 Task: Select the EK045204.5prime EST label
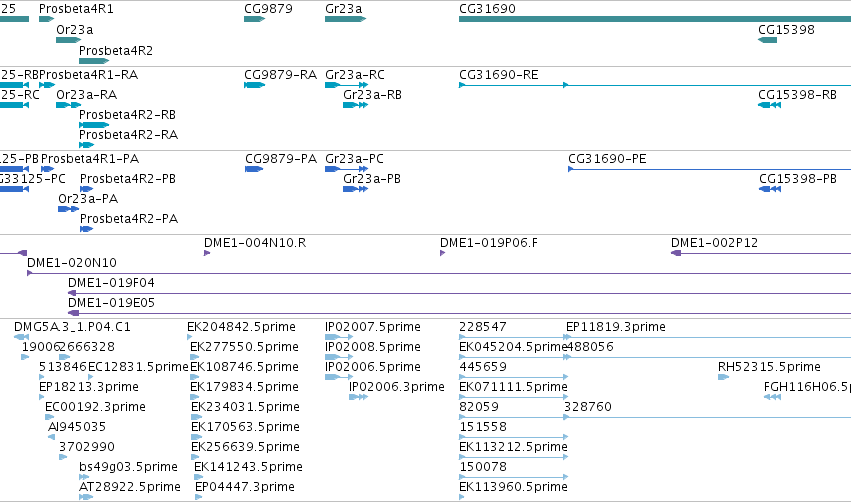coord(513,347)
